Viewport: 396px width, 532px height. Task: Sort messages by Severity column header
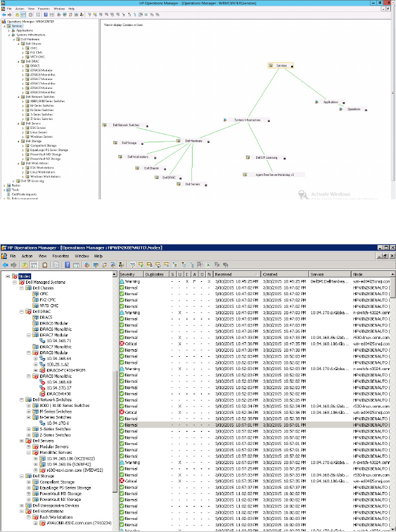click(131, 274)
